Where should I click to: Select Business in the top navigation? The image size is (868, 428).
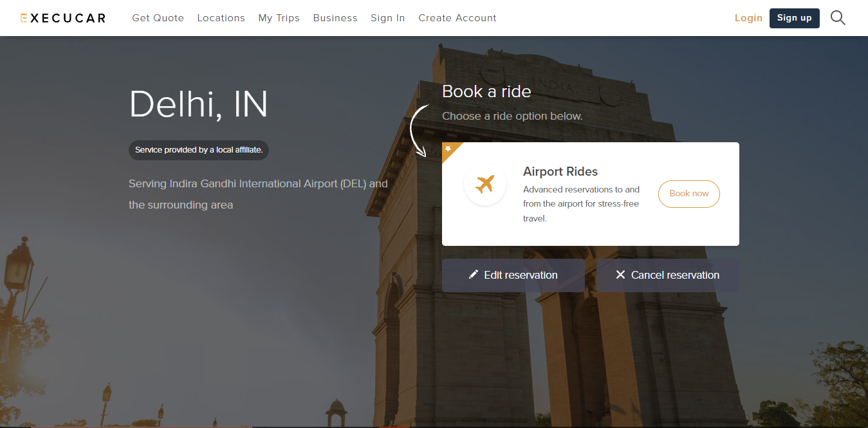point(335,18)
